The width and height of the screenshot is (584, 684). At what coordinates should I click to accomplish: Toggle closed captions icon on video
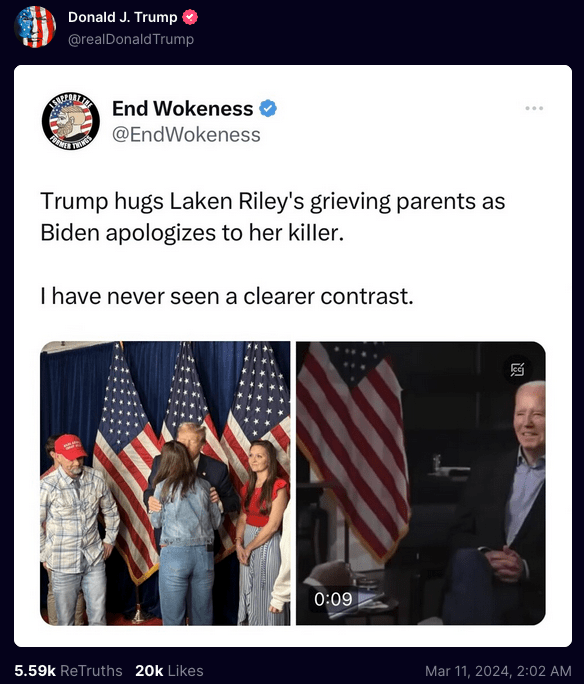[x=518, y=369]
